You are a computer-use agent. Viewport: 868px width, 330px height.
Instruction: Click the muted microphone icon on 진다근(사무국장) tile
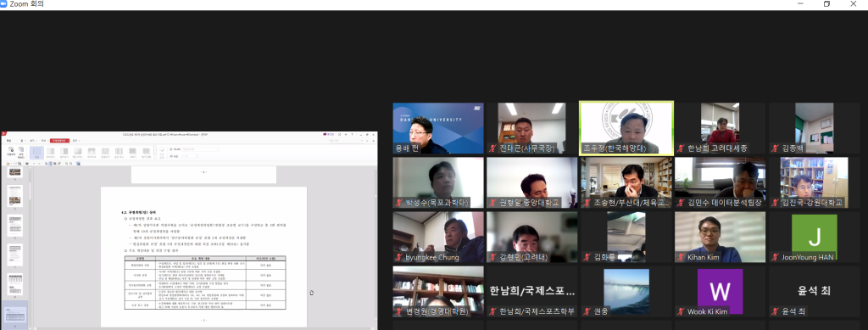tap(492, 148)
